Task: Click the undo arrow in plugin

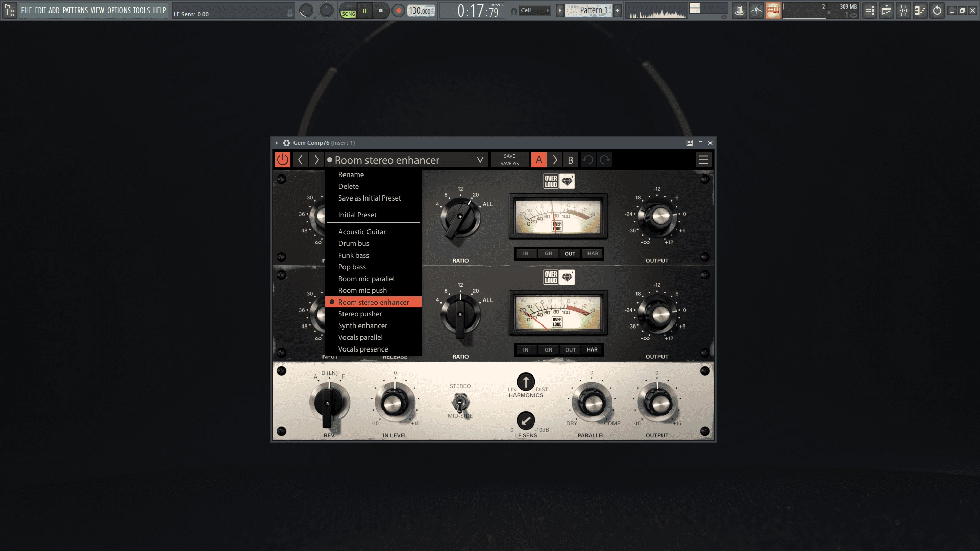Action: pyautogui.click(x=588, y=160)
